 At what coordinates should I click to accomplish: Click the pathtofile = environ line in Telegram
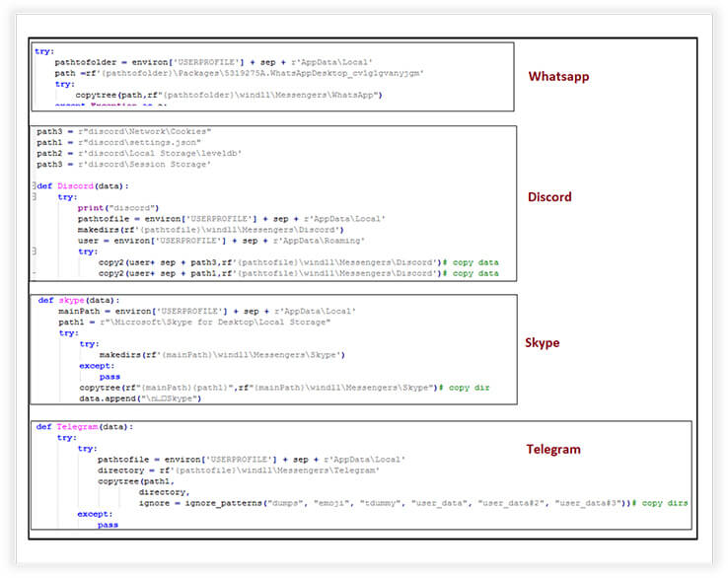pyautogui.click(x=252, y=460)
